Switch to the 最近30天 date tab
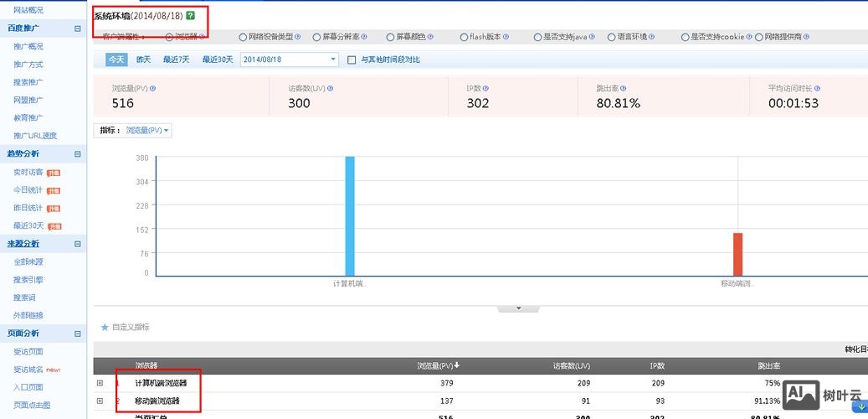 [x=217, y=59]
